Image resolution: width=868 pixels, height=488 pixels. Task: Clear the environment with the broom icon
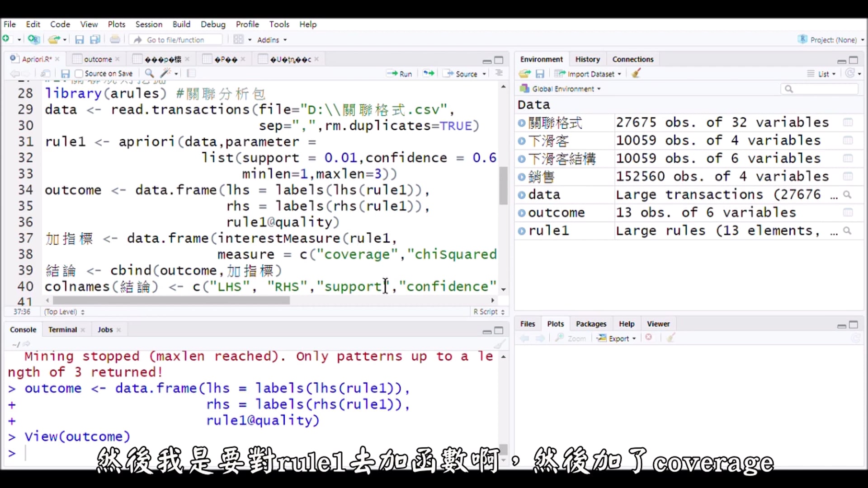tap(636, 74)
